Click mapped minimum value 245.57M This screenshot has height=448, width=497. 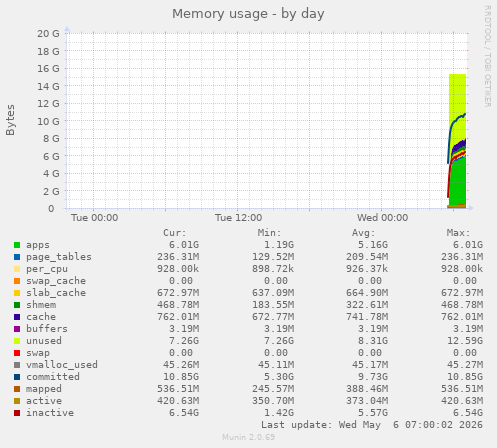click(x=273, y=389)
